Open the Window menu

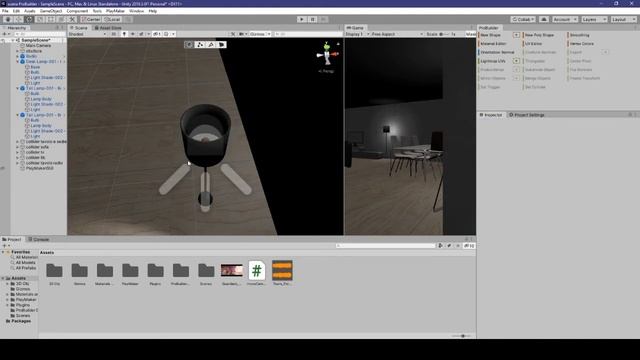[136, 11]
